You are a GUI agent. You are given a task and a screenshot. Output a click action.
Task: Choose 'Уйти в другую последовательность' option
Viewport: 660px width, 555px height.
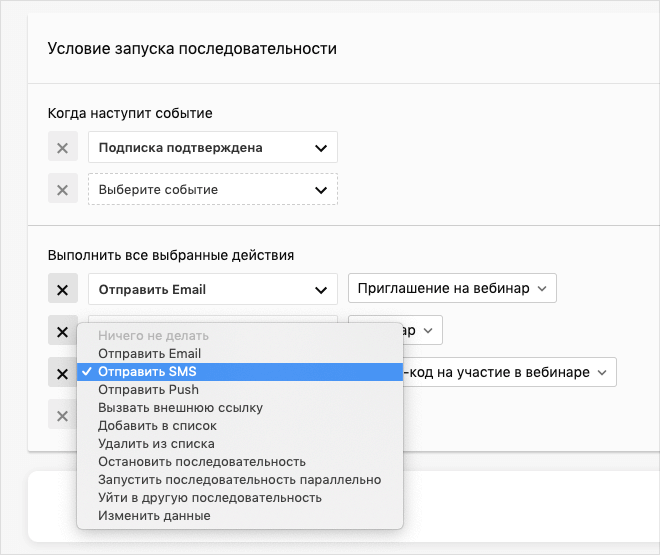point(240,498)
